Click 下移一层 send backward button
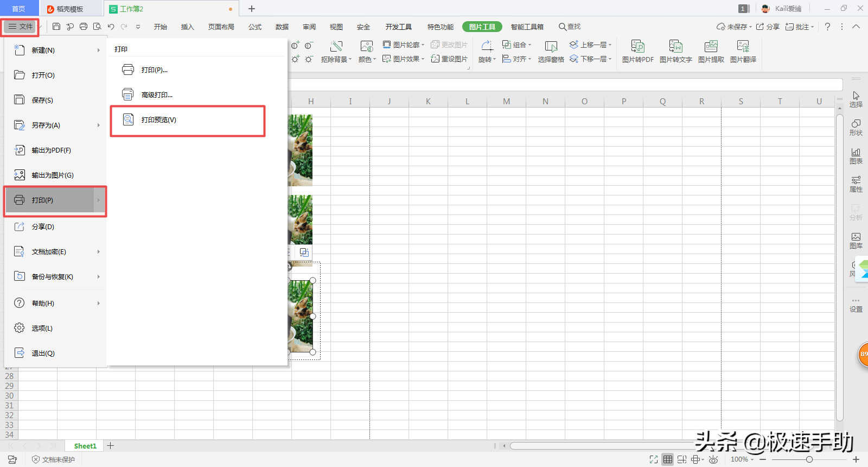The width and height of the screenshot is (868, 467). pyautogui.click(x=590, y=59)
